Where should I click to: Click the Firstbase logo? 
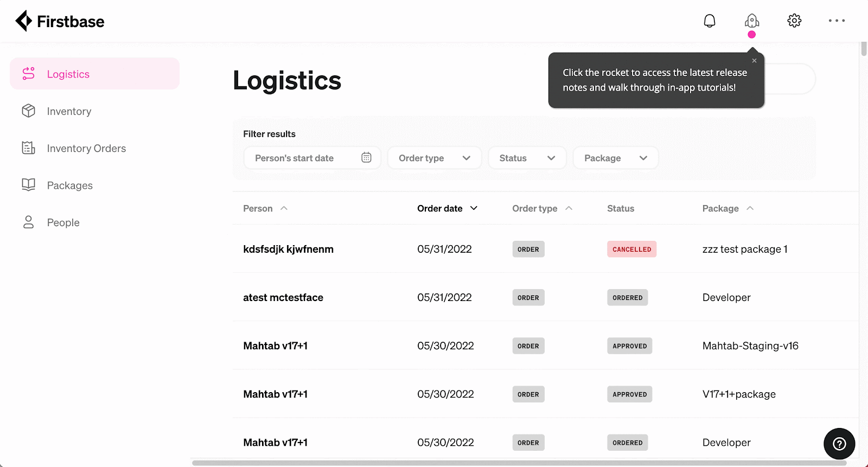tap(60, 21)
